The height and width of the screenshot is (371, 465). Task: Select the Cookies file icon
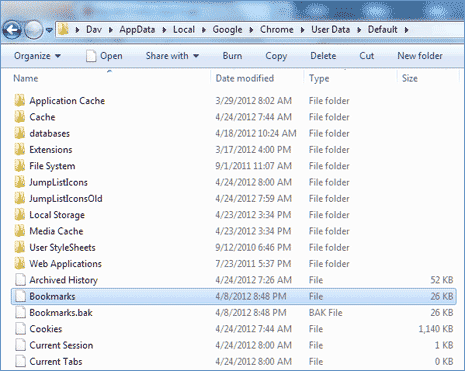(x=20, y=329)
